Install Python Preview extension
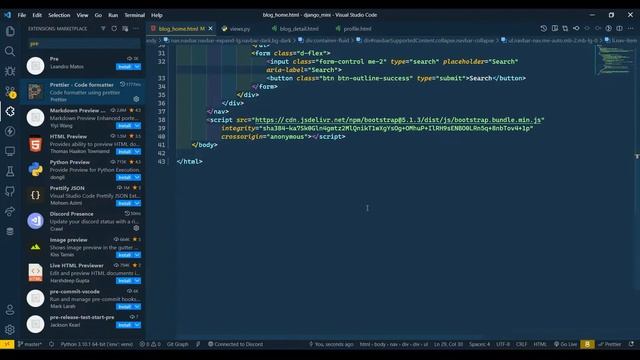Viewport: 640px width, 360px height. 124,178
